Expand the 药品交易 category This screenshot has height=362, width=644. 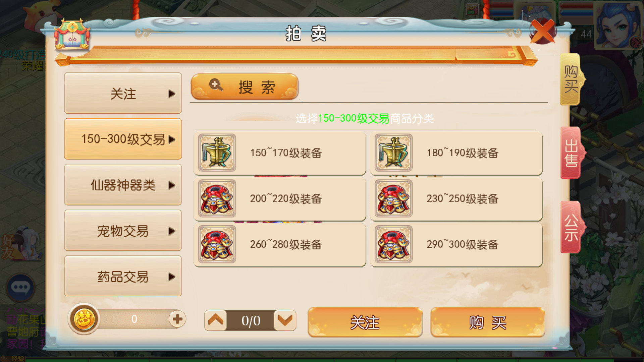pyautogui.click(x=123, y=277)
